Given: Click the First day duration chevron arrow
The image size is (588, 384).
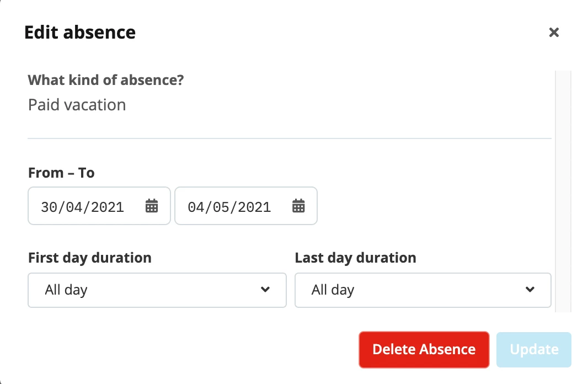Looking at the screenshot, I should [265, 290].
